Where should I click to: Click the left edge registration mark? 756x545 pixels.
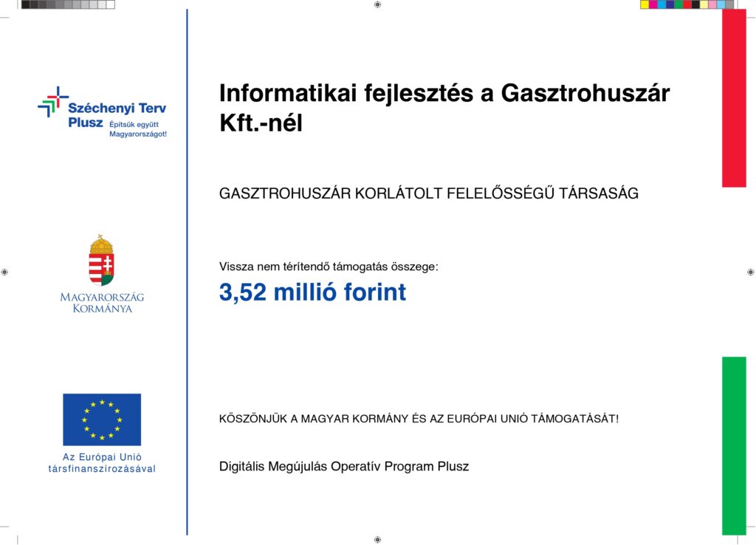[x=4, y=272]
